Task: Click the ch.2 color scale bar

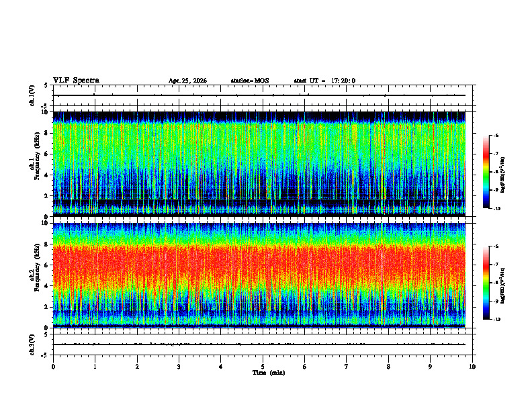Action: point(486,283)
